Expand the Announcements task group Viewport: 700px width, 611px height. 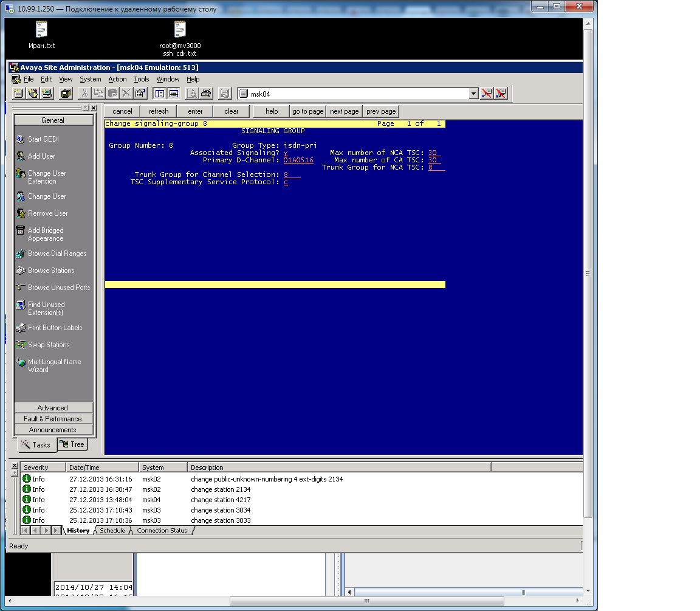[x=53, y=430]
